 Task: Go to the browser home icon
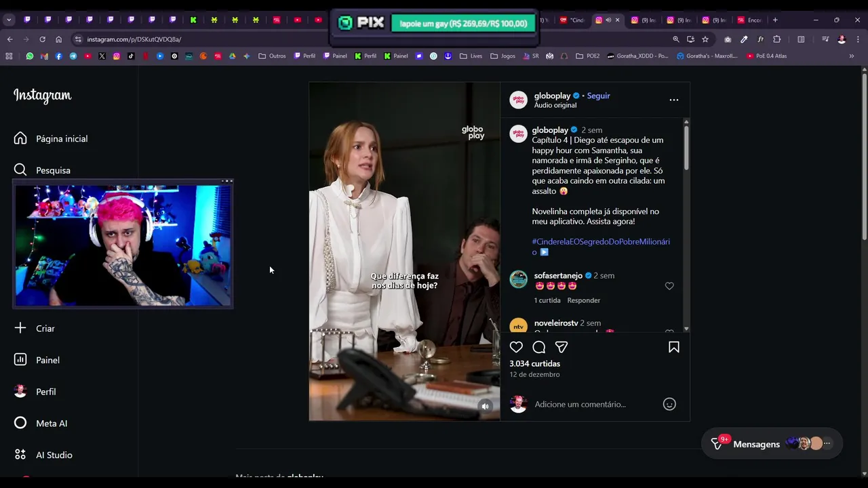pyautogui.click(x=59, y=39)
